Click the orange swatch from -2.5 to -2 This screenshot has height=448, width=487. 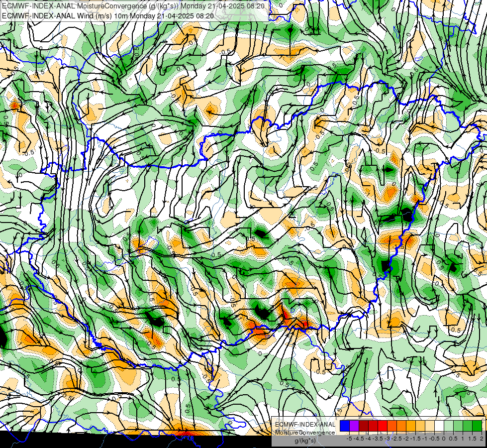click(401, 426)
